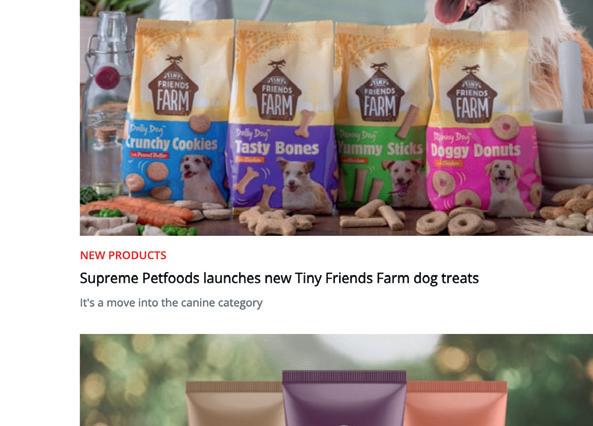Image resolution: width=593 pixels, height=426 pixels.
Task: Click the red NEW PRODUCTS category label
Action: pyautogui.click(x=123, y=255)
